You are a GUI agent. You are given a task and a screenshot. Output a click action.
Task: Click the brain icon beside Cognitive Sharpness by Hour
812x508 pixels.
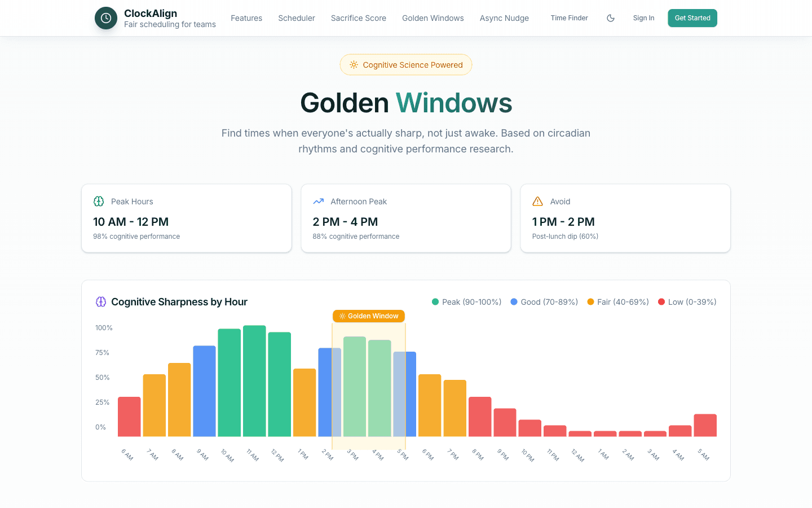(100, 301)
